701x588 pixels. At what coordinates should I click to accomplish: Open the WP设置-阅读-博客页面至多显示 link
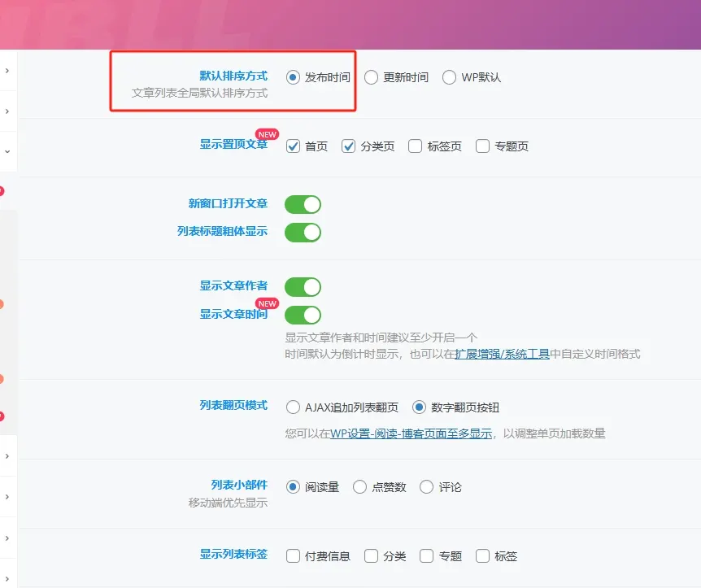(x=411, y=433)
